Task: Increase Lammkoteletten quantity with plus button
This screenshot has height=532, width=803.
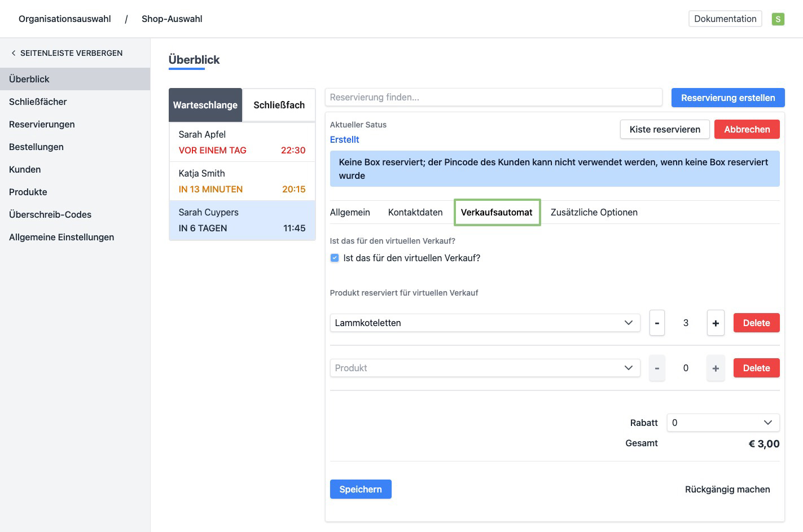Action: tap(715, 323)
